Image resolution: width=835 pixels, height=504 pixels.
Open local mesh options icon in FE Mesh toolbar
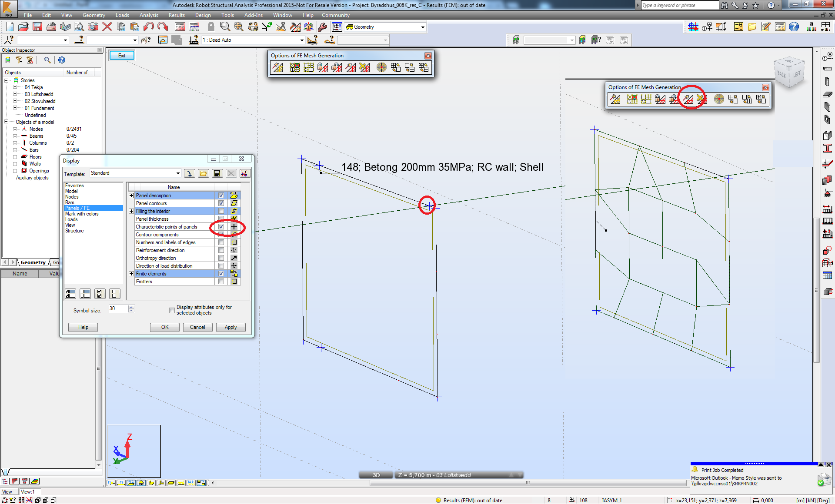pyautogui.click(x=309, y=67)
